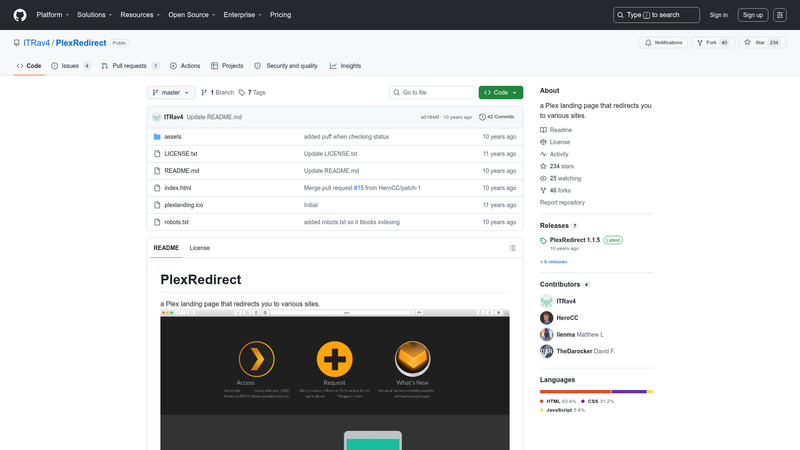Switch to the Issues tab
Image resolution: width=800 pixels, height=450 pixels.
click(71, 66)
